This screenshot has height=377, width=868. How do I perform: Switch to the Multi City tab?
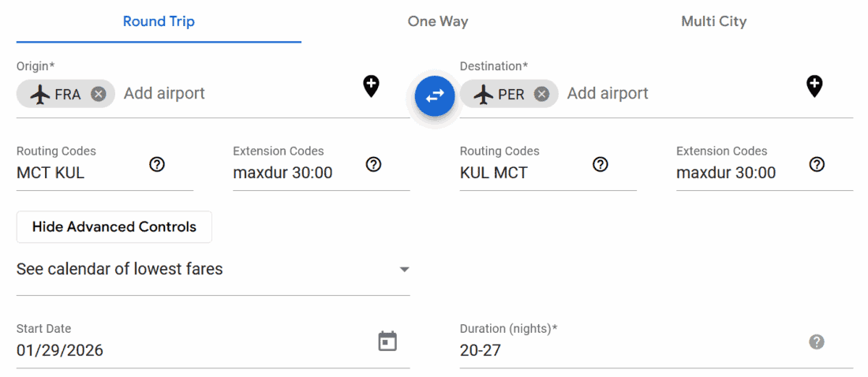713,21
